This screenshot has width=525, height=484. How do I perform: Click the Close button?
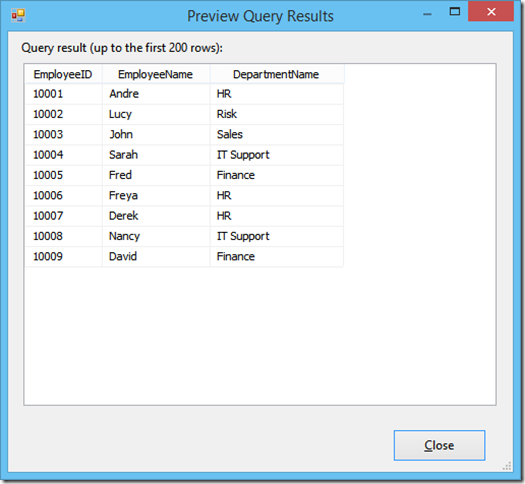[439, 445]
